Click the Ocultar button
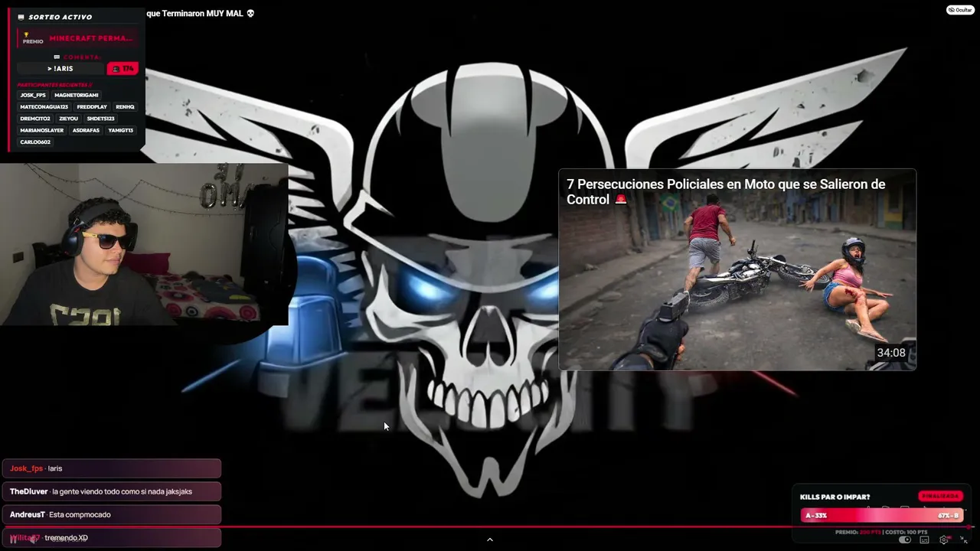Screen dimensions: 980x551 pos(960,10)
